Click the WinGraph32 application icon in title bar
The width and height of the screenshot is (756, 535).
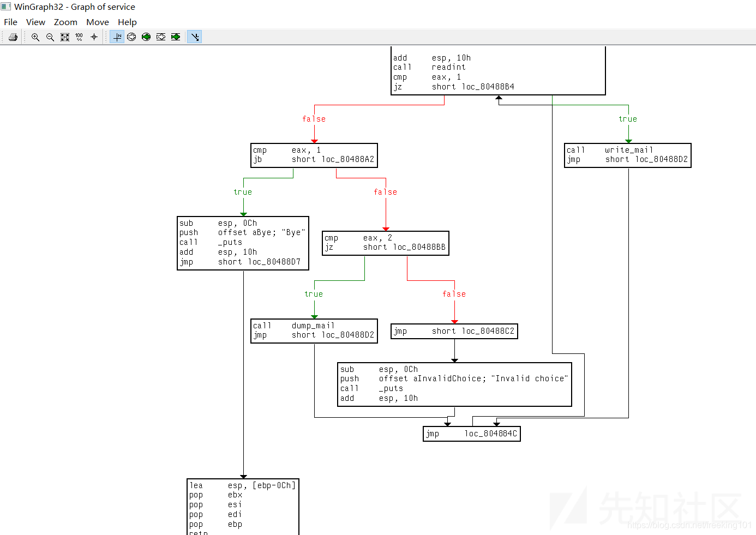[x=6, y=7]
